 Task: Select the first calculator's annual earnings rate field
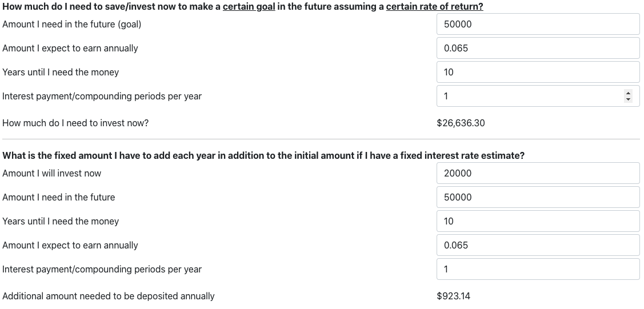coord(538,48)
